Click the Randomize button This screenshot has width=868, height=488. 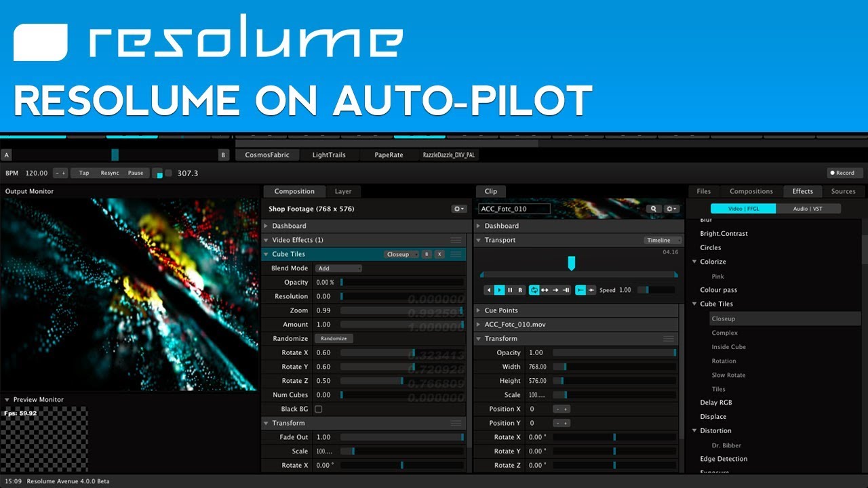coord(334,338)
